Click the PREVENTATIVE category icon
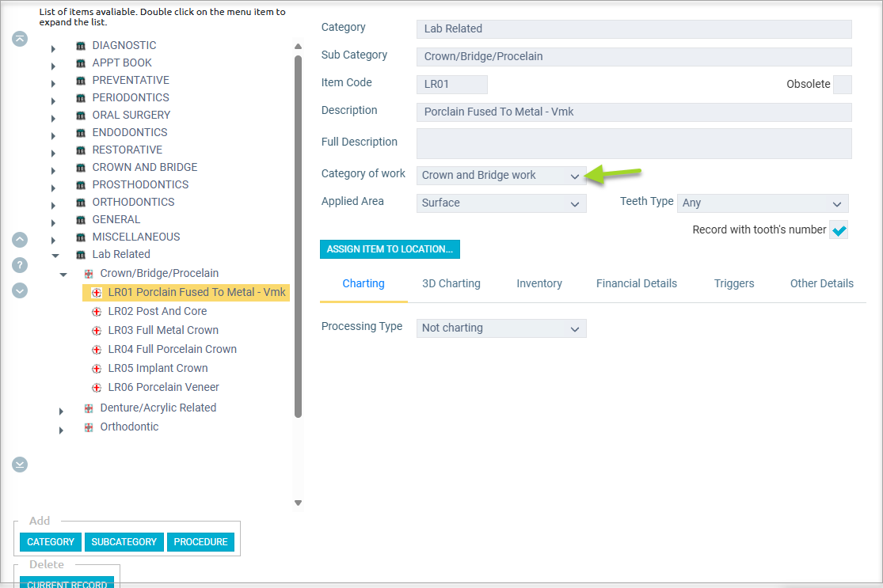This screenshot has width=883, height=588. (x=81, y=81)
